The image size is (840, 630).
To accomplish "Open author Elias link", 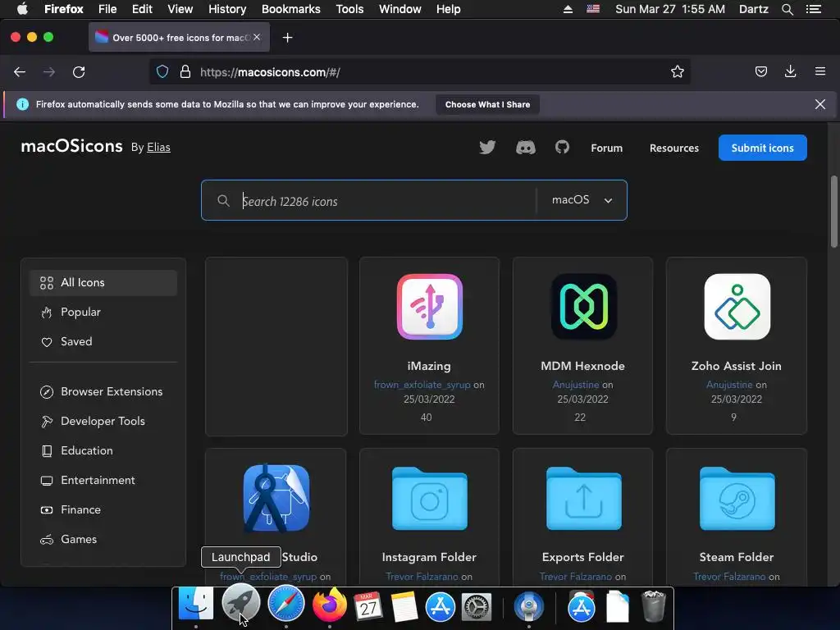I will (x=158, y=148).
